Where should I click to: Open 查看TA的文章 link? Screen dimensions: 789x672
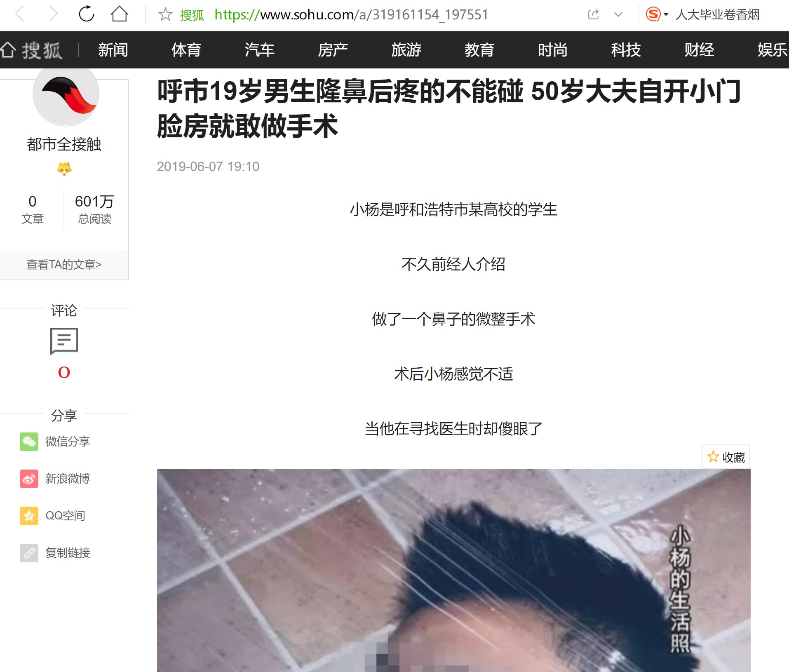64,264
